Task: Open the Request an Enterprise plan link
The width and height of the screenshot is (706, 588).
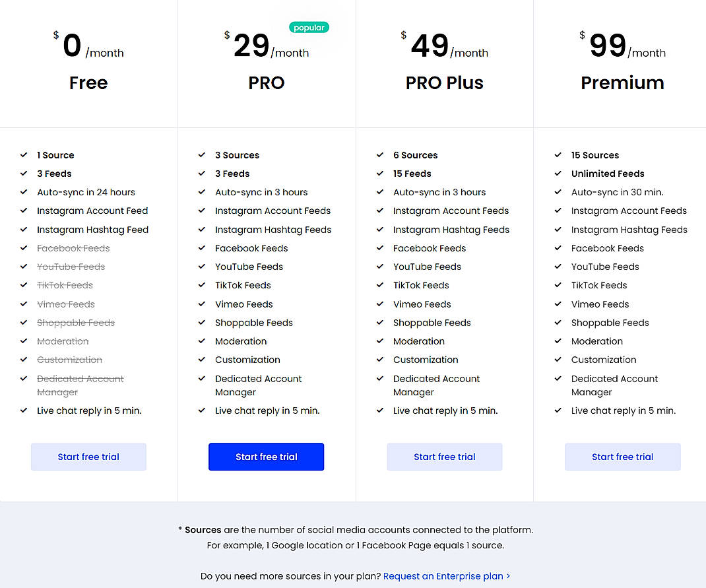Action: (447, 576)
